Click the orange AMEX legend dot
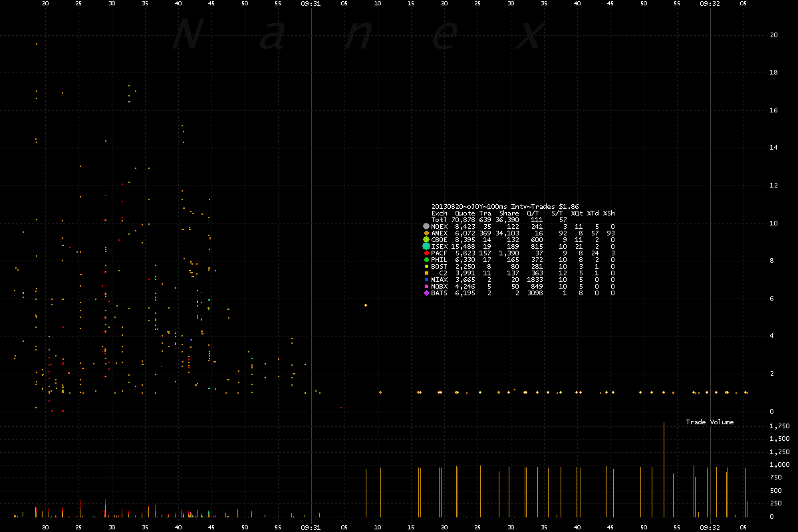 [x=426, y=233]
